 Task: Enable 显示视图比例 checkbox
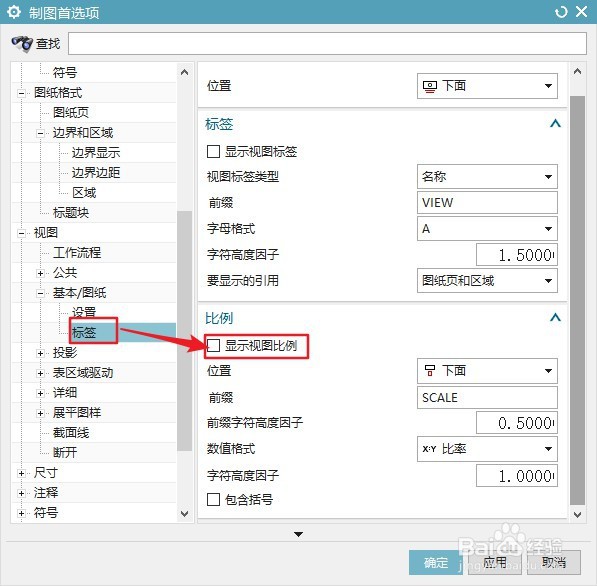tap(213, 346)
